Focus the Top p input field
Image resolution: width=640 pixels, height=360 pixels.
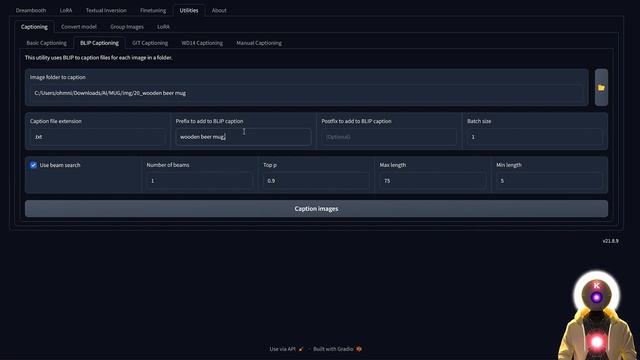(x=316, y=180)
